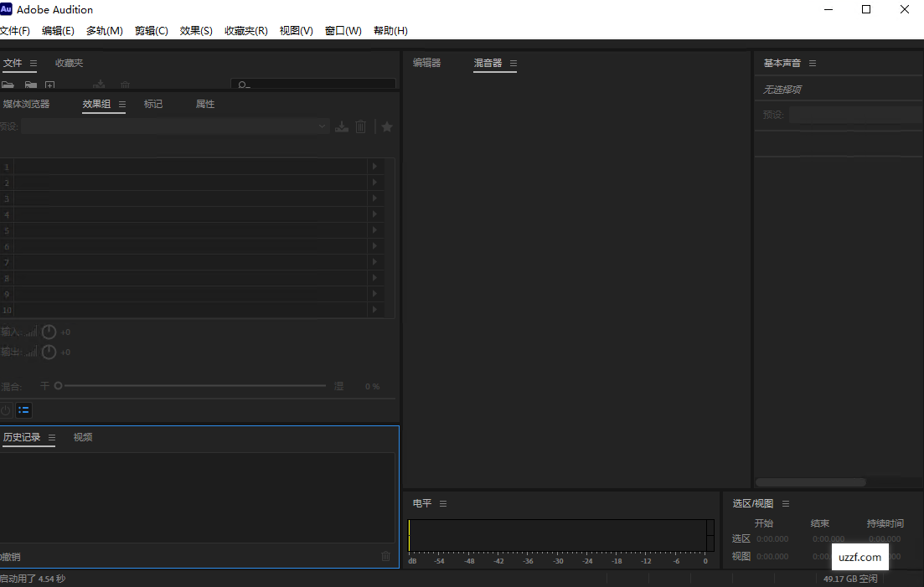The image size is (924, 587).
Task: Delete the preset using the trash icon
Action: [360, 126]
